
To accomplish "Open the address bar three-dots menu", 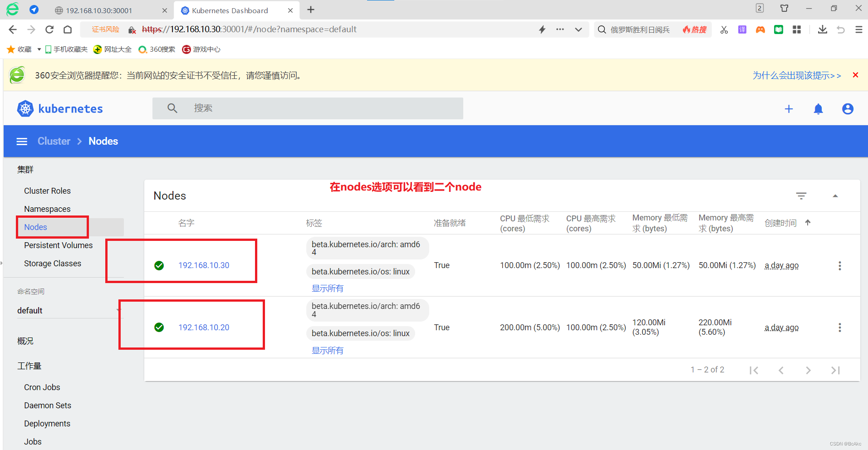I will tap(560, 29).
